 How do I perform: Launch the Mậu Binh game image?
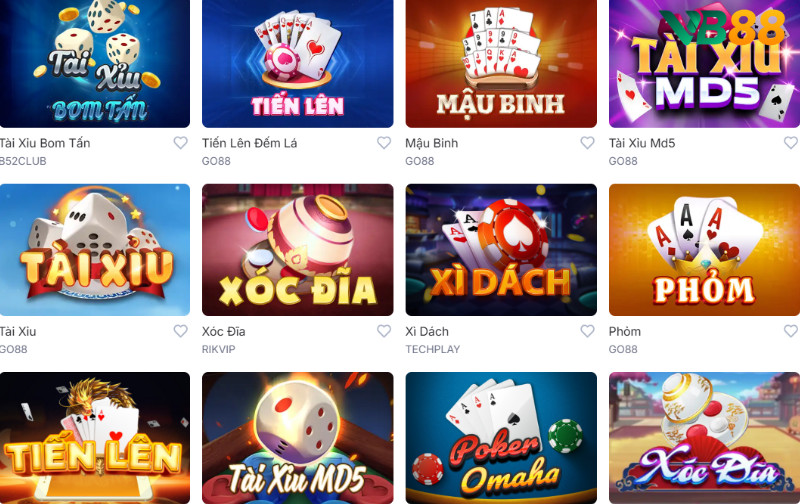pyautogui.click(x=501, y=63)
